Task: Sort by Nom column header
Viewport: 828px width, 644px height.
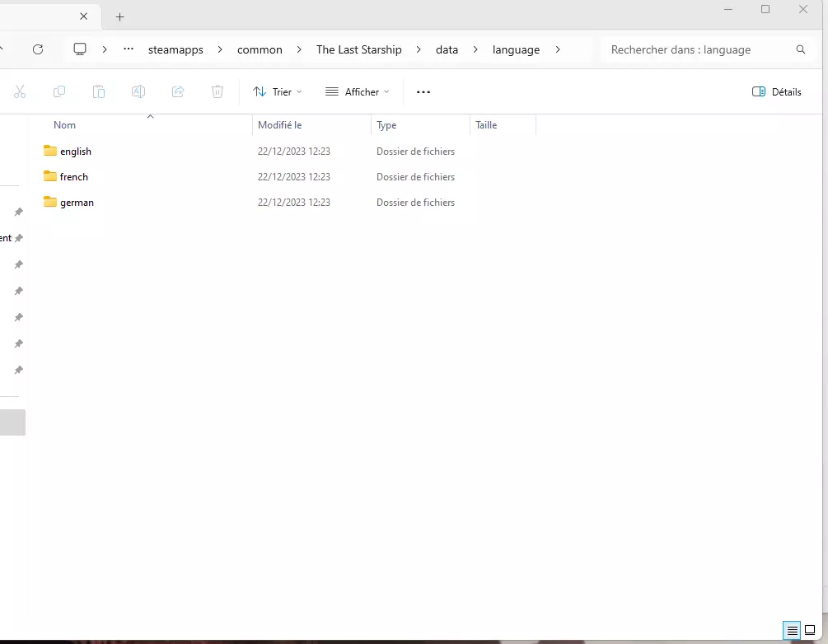Action: [64, 125]
